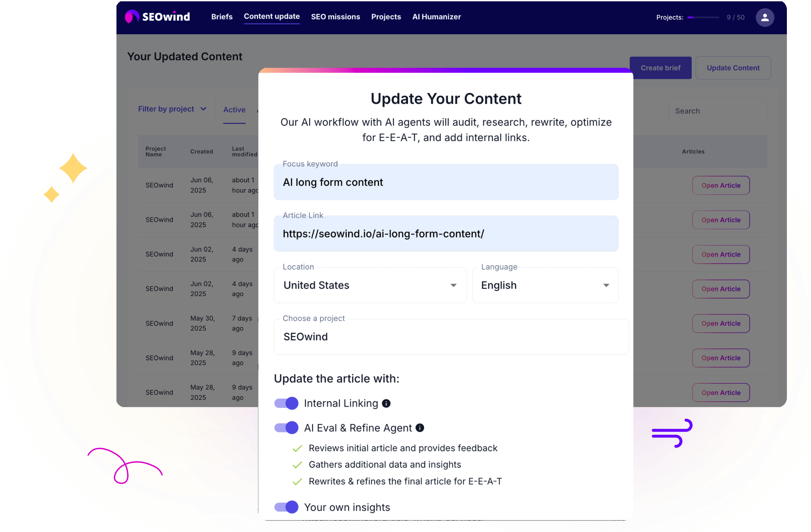The image size is (811, 532).
Task: Expand the Filter by project dropdown
Action: tap(172, 109)
